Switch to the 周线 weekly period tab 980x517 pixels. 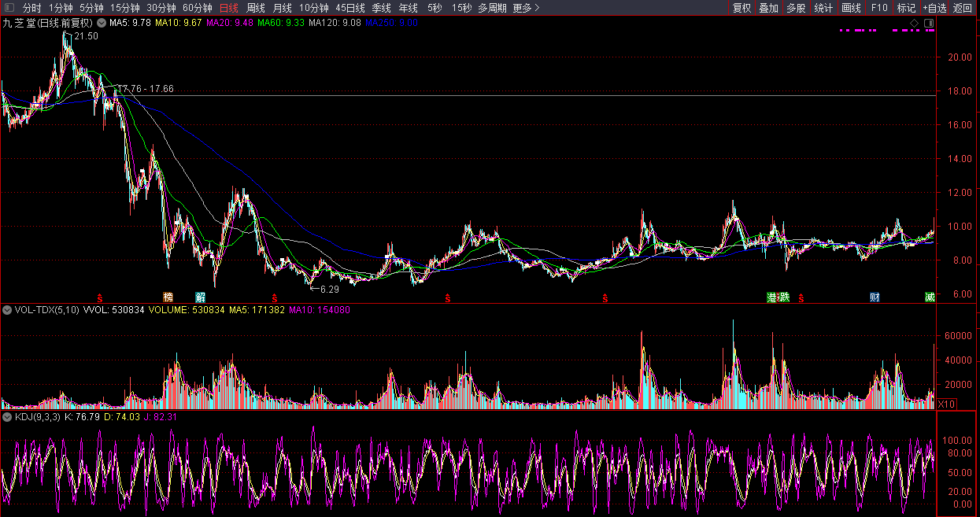click(256, 8)
